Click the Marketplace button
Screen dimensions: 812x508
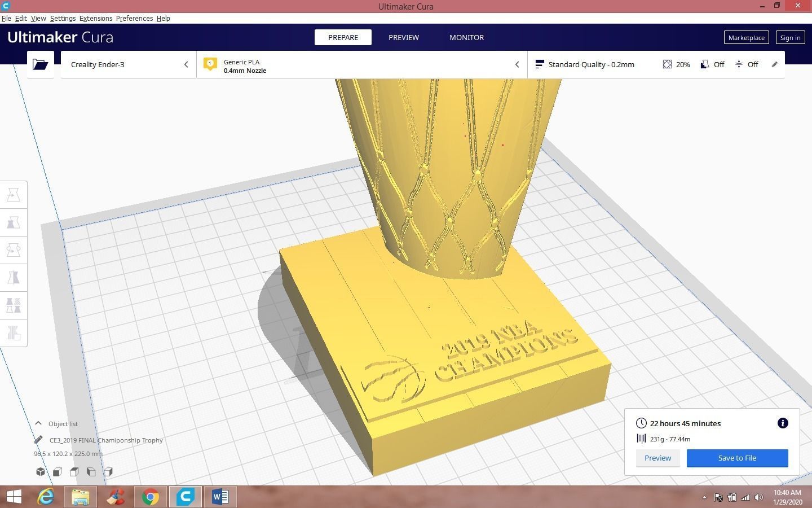(x=746, y=37)
